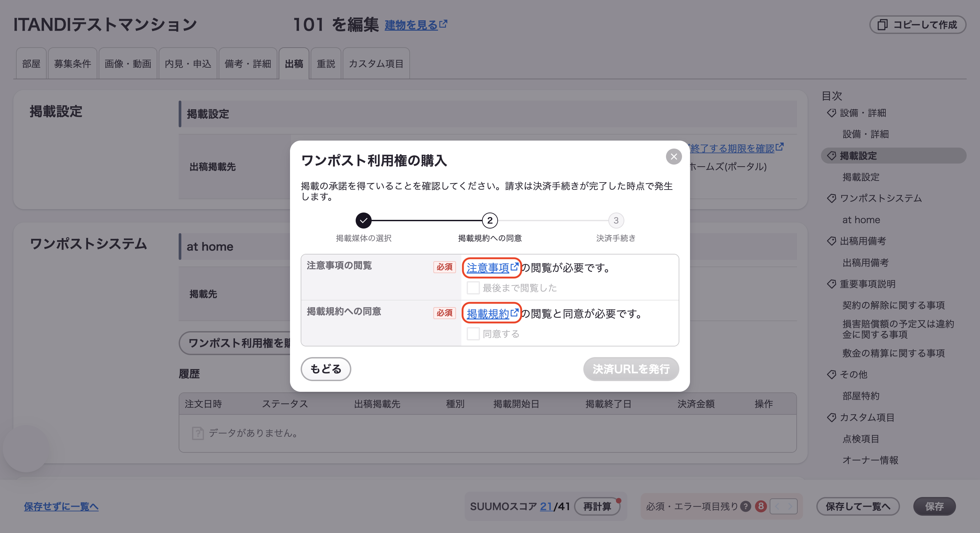Screen dimensions: 980x533
Task: Jump to 部屋特約 in 目次
Action: 861,396
